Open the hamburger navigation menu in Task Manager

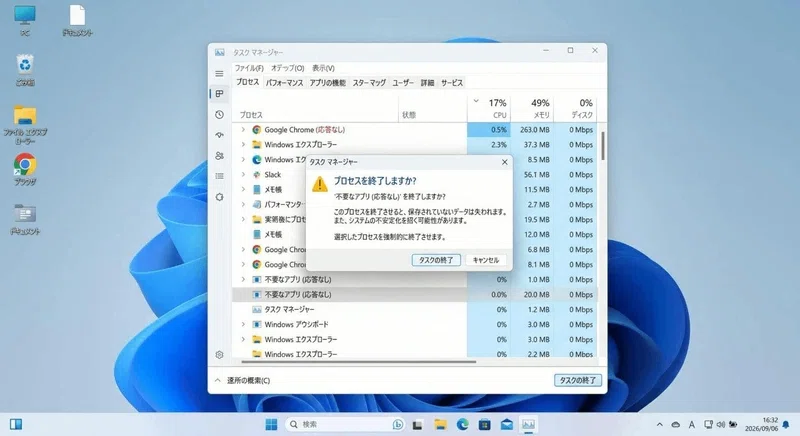click(219, 74)
